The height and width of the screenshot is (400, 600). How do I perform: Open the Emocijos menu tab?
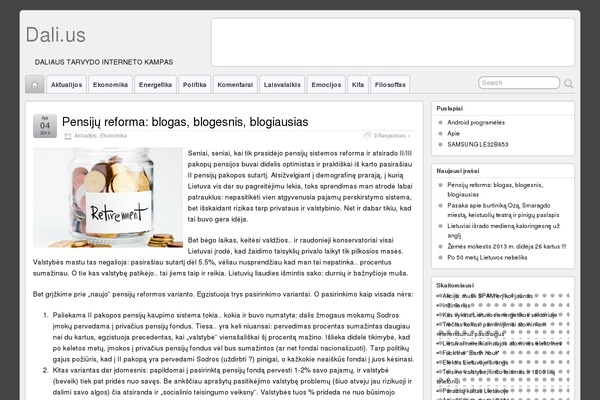(x=326, y=85)
